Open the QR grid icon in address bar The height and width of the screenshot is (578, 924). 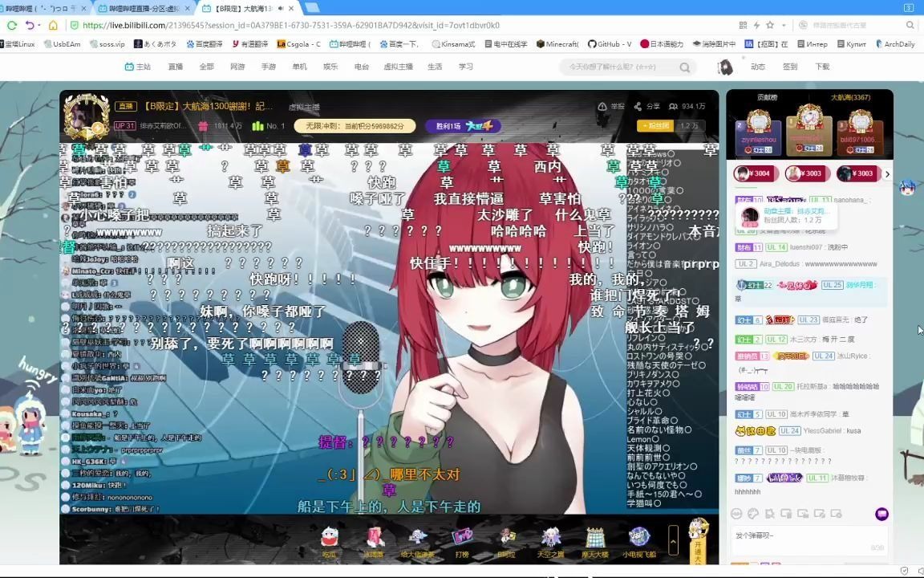(x=743, y=26)
